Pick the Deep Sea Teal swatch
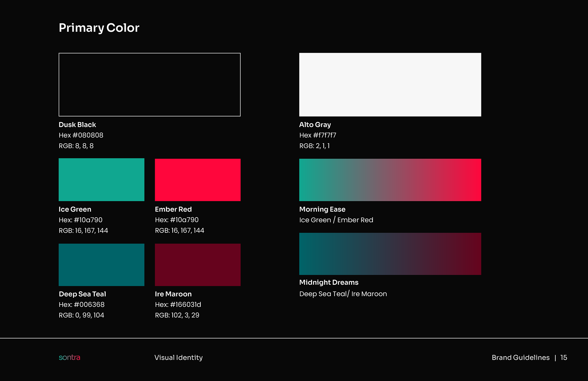 point(102,265)
